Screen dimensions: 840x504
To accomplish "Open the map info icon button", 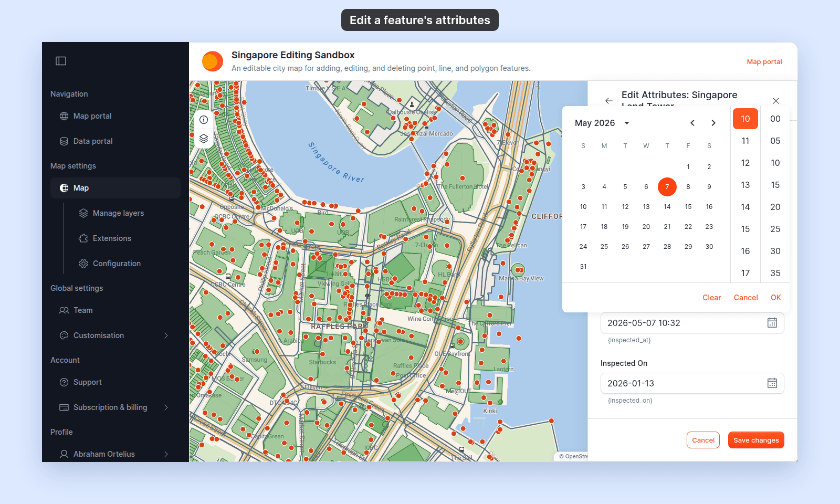I will point(204,120).
